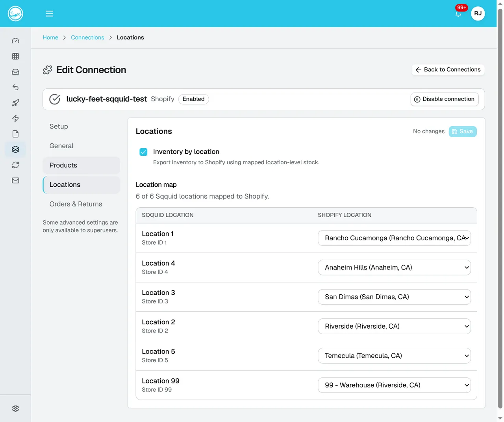504x422 pixels.
Task: Click the Save button
Action: 463,132
